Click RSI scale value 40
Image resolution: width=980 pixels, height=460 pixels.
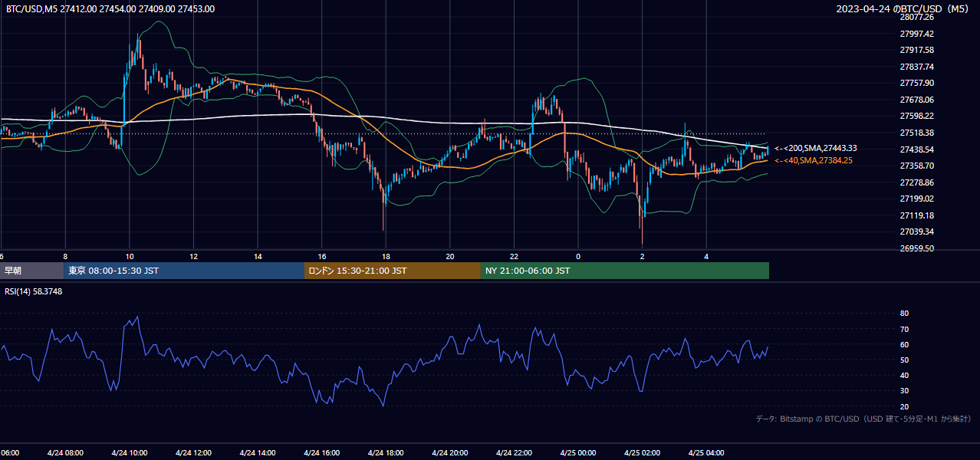coord(904,375)
